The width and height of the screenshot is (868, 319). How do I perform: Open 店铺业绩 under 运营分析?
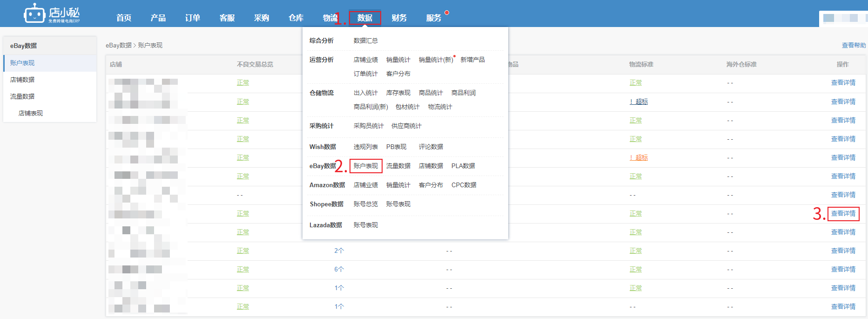366,60
